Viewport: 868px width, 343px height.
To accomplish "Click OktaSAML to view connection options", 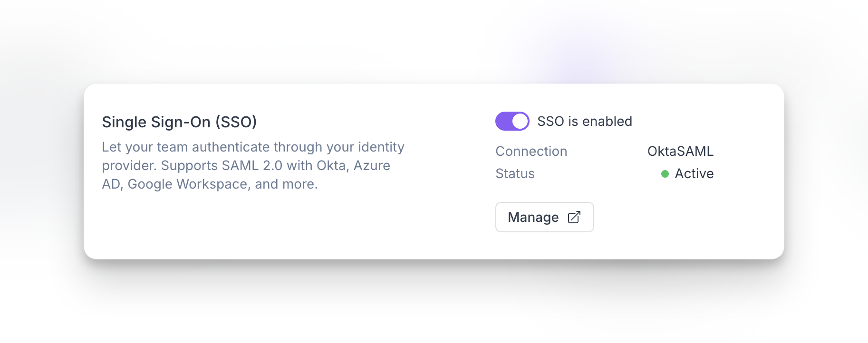I will (681, 151).
